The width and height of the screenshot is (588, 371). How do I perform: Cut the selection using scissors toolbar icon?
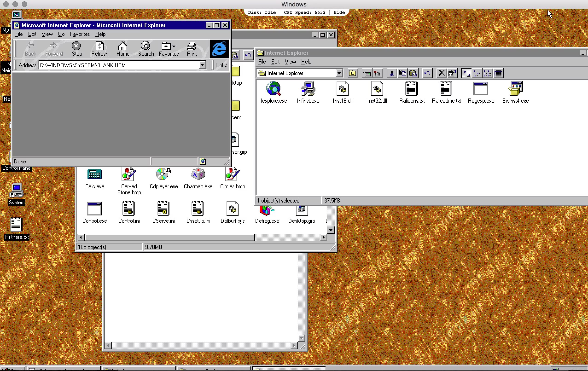392,73
